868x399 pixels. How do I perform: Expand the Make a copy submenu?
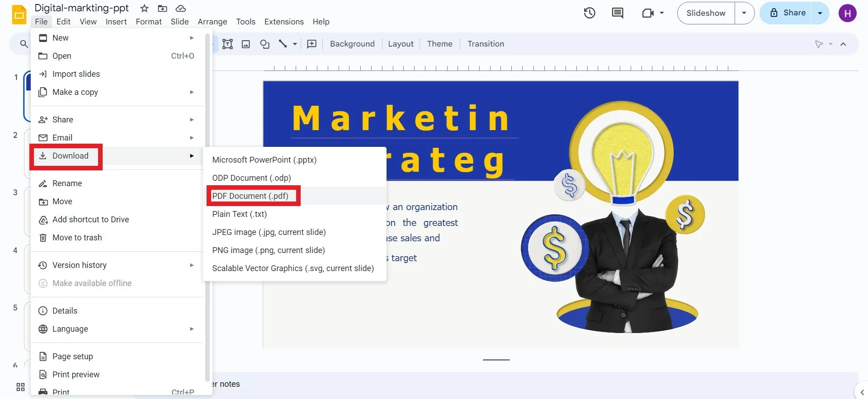tap(192, 92)
